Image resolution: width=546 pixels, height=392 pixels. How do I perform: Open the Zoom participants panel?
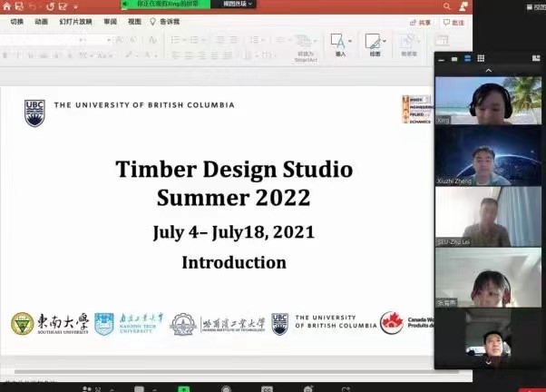click(x=88, y=387)
